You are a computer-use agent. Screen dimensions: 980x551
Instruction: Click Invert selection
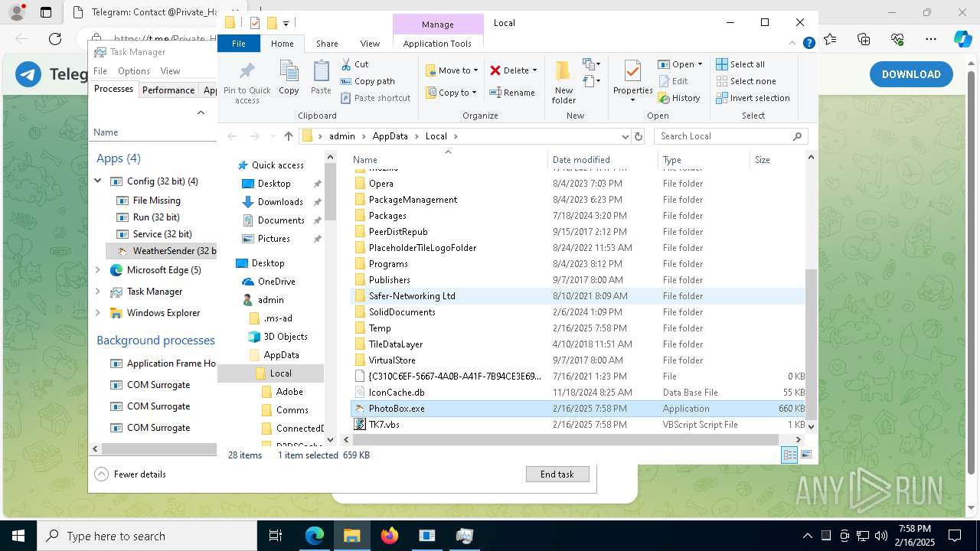click(753, 98)
